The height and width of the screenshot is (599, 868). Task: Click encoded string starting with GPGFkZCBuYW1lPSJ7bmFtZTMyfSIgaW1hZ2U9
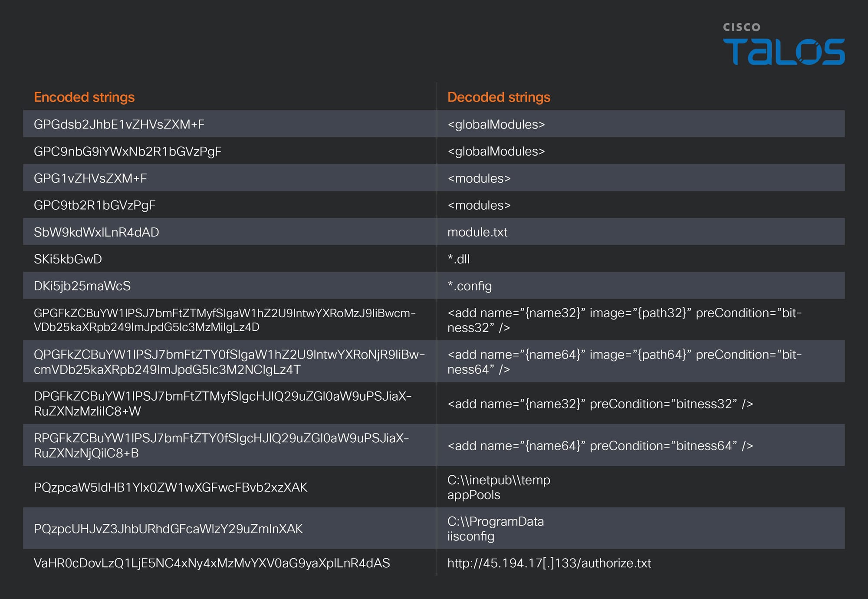click(225, 320)
